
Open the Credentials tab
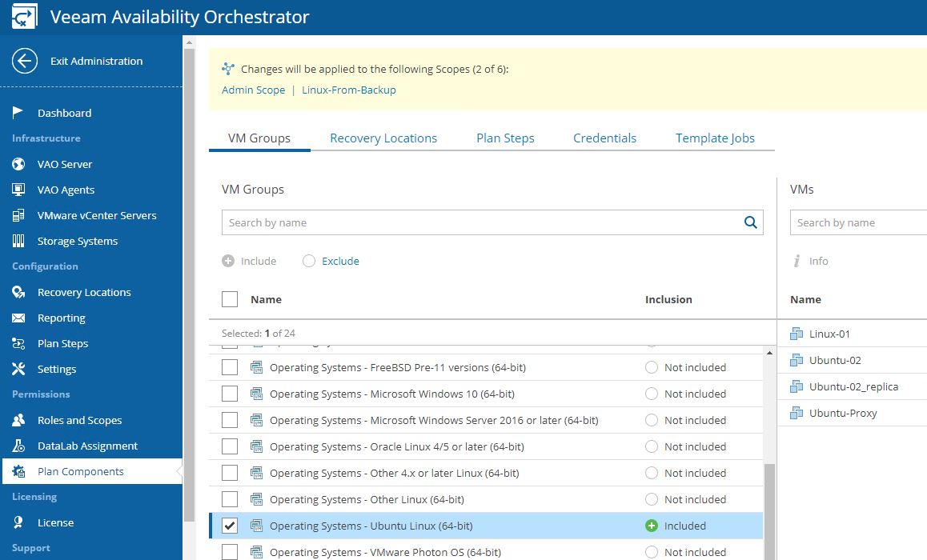click(604, 138)
